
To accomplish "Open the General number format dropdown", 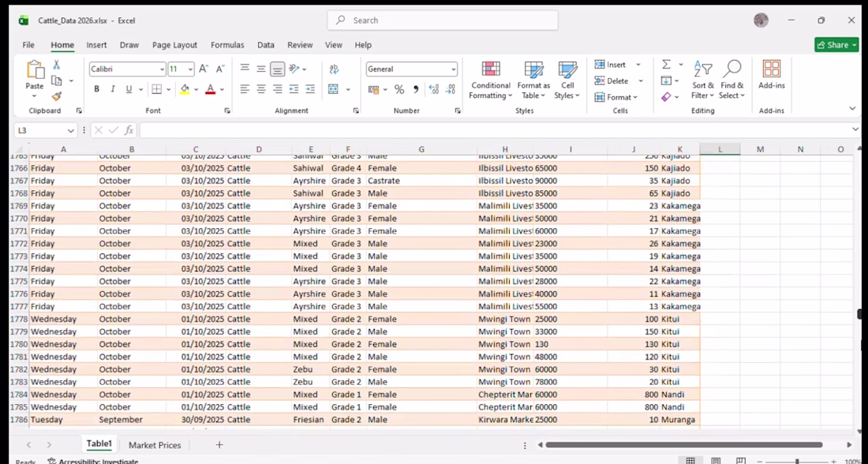I will (454, 69).
